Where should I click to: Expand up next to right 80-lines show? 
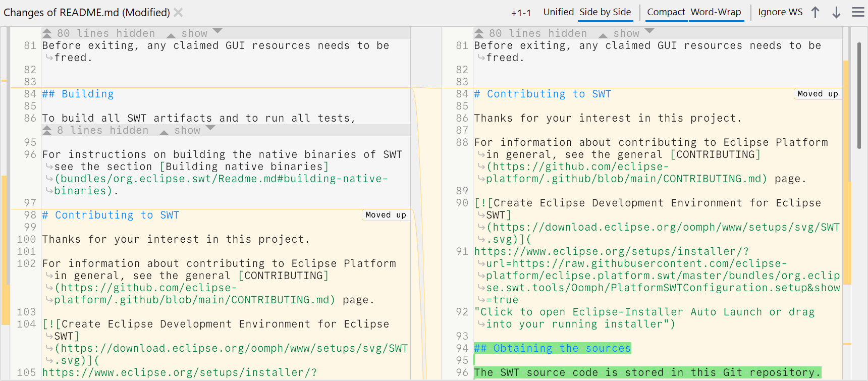tap(603, 35)
